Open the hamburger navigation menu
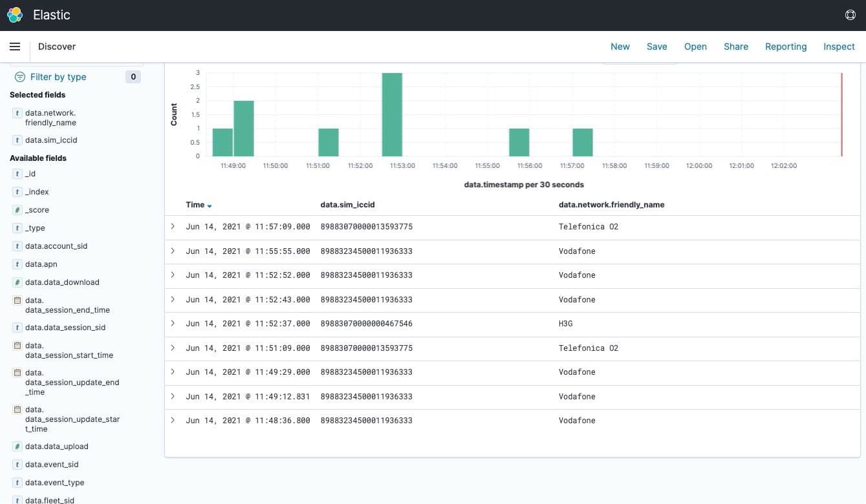 15,47
